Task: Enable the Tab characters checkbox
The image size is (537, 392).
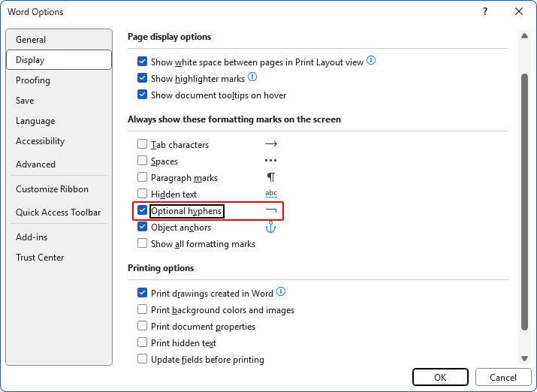Action: 143,144
